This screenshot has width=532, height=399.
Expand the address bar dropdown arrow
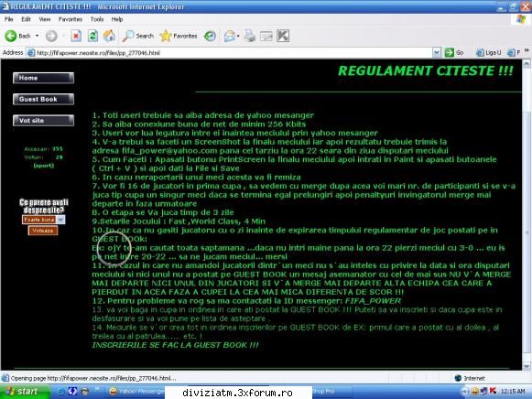click(x=437, y=52)
